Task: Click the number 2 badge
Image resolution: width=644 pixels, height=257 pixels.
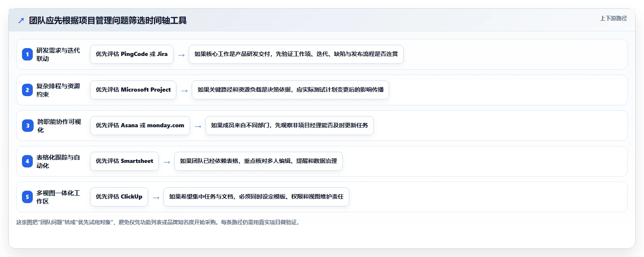Action: (27, 90)
